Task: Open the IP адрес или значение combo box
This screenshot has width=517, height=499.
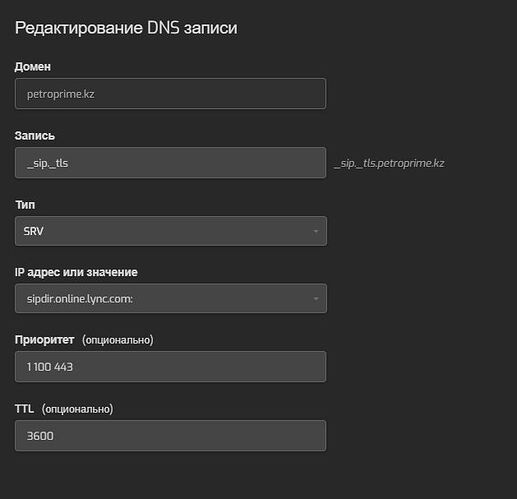Action: [x=171, y=298]
